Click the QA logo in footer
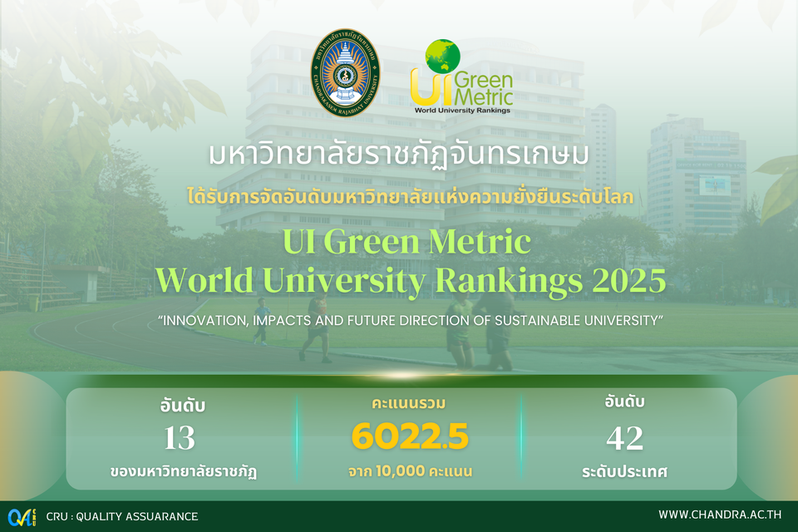 (22, 515)
